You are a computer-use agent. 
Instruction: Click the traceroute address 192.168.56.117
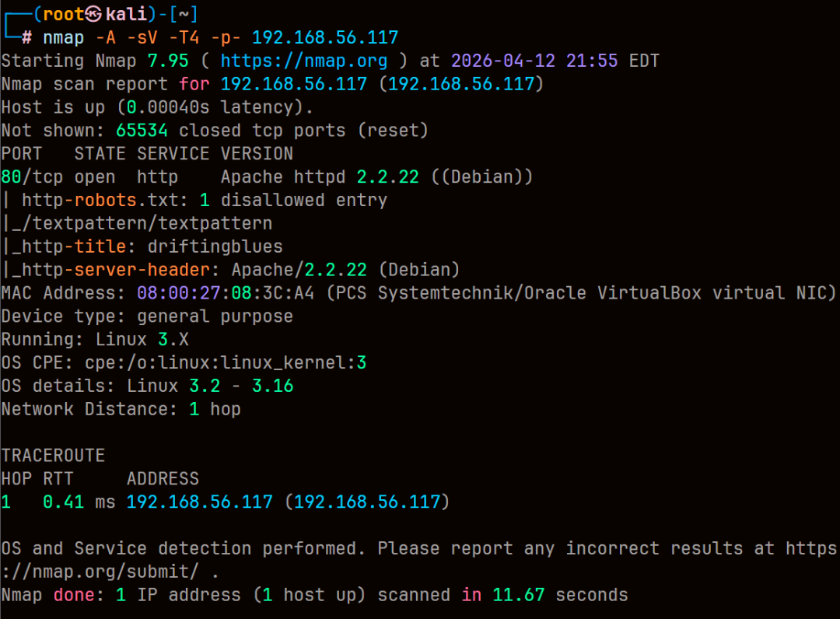(199, 502)
